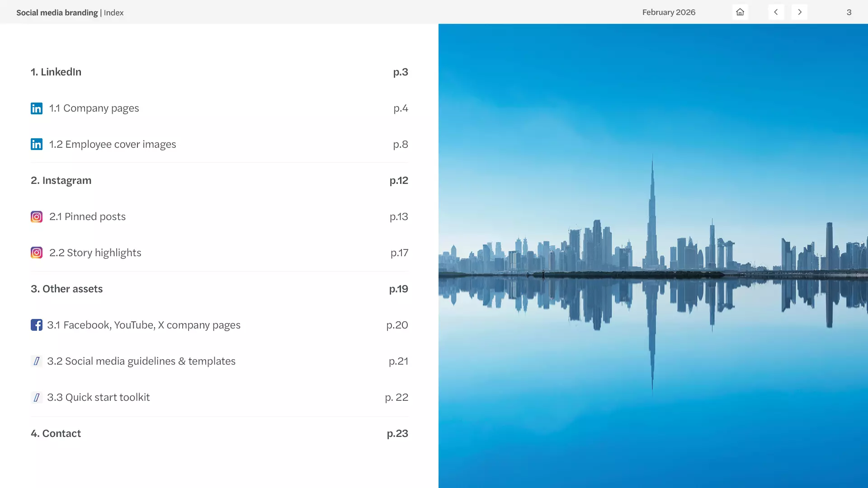
Task: Open 1.1 Company pages entry
Action: (x=94, y=108)
